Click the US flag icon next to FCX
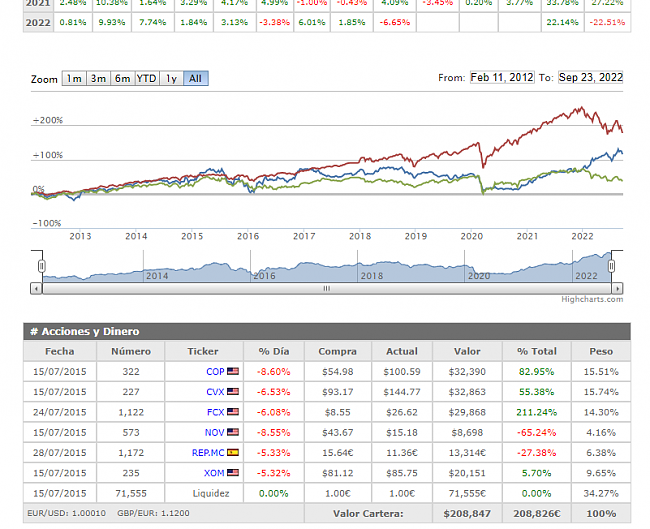The height and width of the screenshot is (529, 650). [x=233, y=412]
